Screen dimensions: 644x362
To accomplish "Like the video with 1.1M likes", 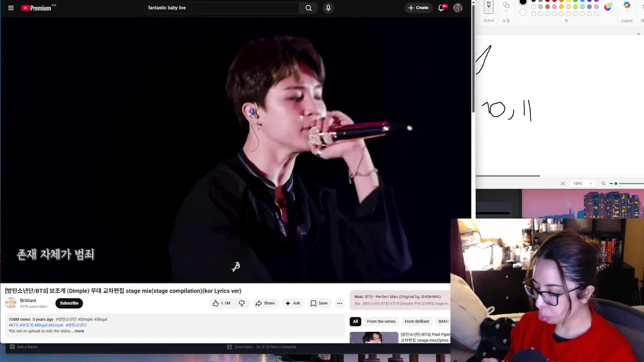I will point(221,303).
